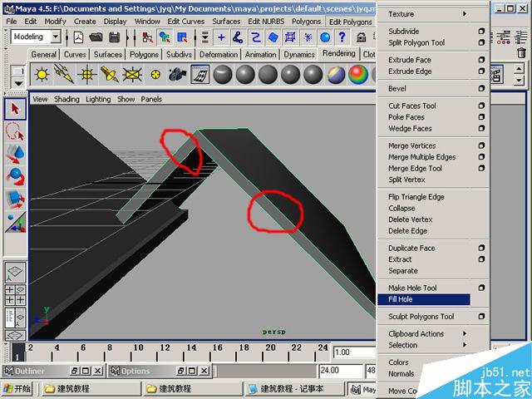Open option box for Merge Vertices
This screenshot has width=532, height=399.
click(481, 145)
